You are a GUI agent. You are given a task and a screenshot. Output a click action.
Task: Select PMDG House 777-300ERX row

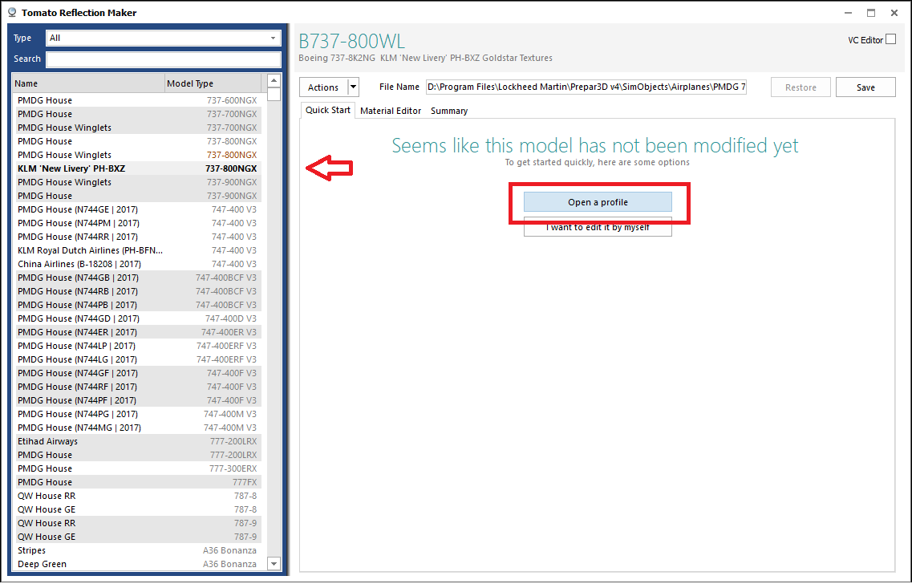click(137, 468)
